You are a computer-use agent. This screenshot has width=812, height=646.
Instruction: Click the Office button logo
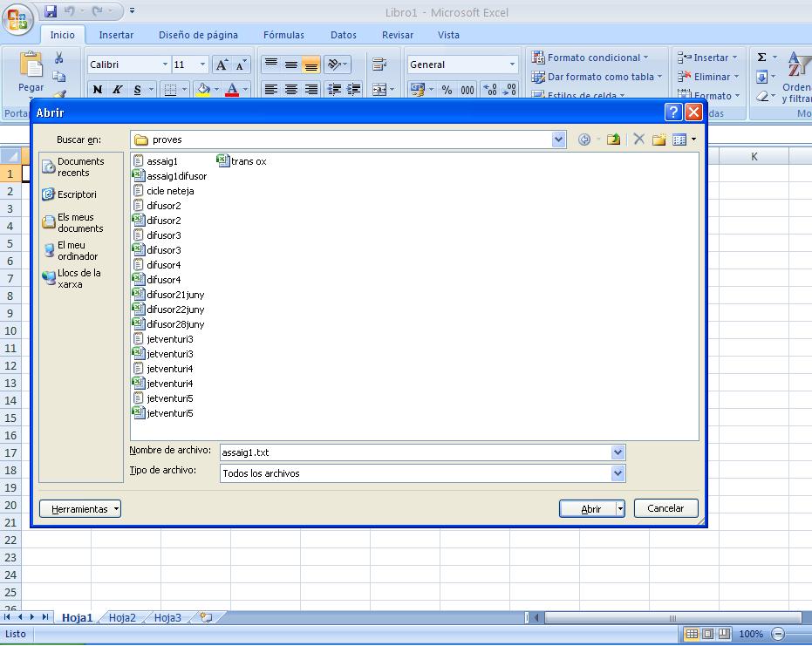[17, 19]
